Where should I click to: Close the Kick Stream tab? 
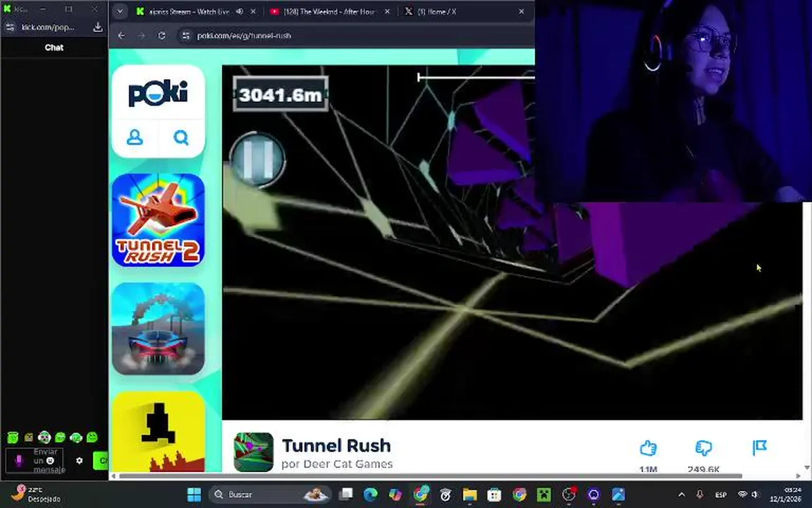pos(253,11)
